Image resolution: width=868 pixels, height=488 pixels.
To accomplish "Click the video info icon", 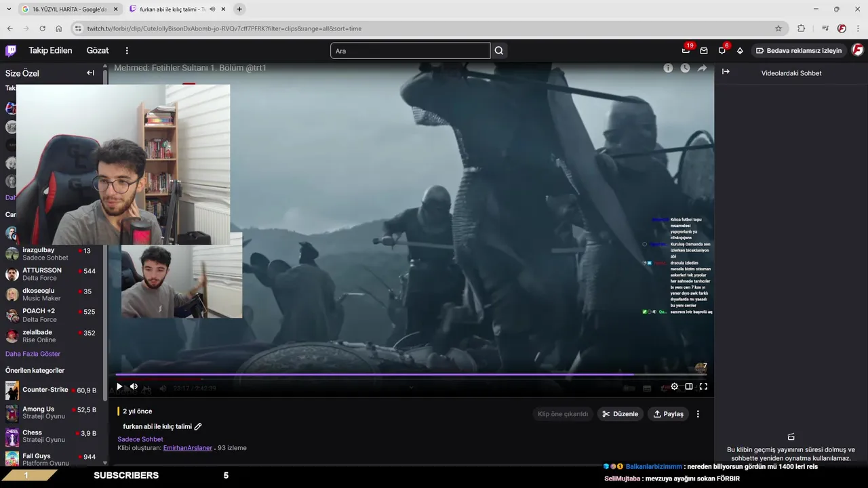I will point(668,68).
